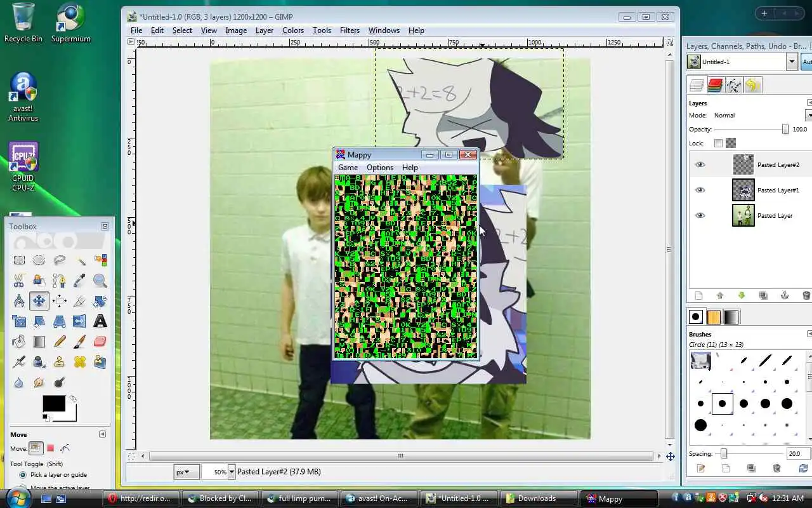Select the Rectangle Select tool

[19, 260]
